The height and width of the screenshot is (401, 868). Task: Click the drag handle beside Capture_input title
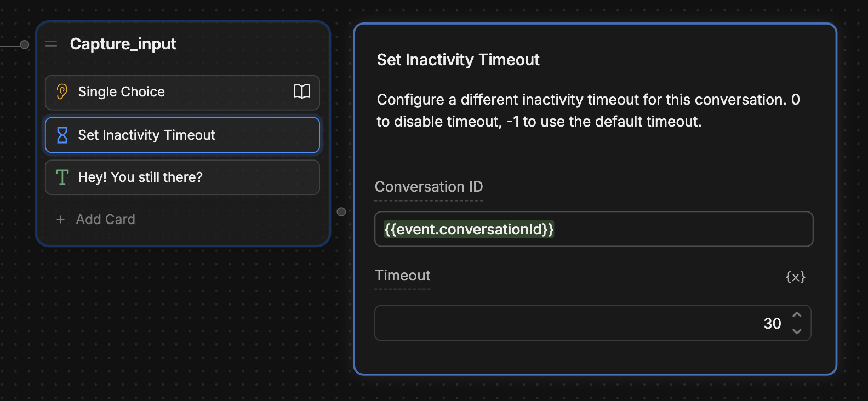tap(51, 44)
